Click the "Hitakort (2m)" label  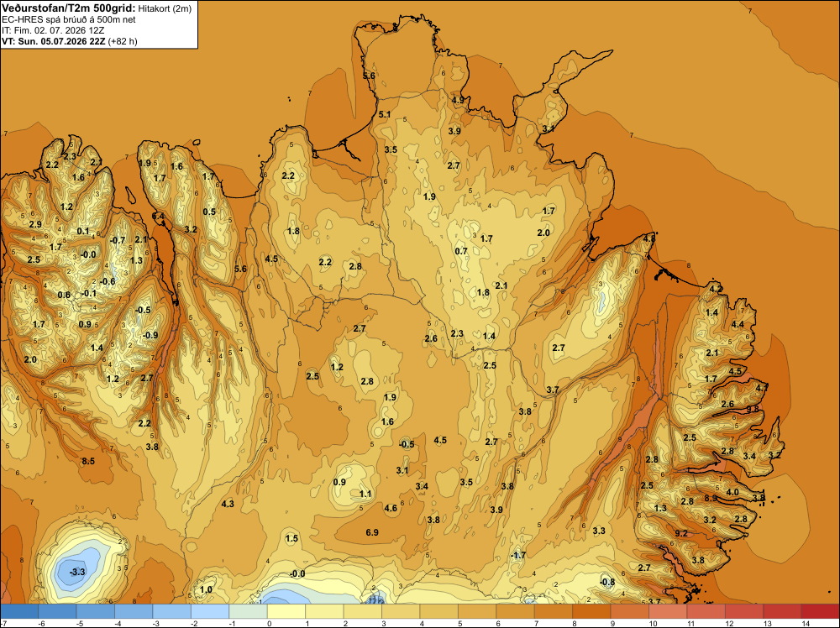point(165,8)
